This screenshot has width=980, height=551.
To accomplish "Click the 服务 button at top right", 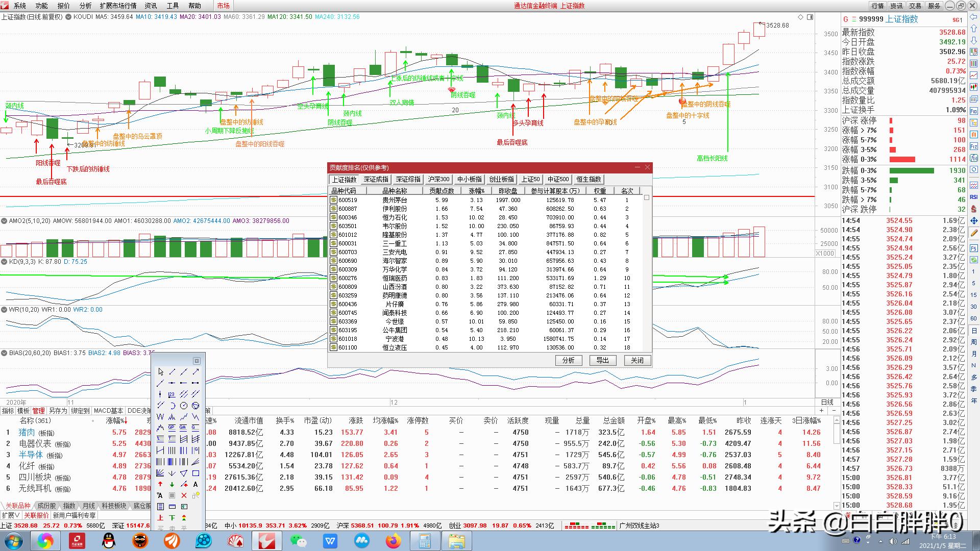I will pyautogui.click(x=934, y=6).
